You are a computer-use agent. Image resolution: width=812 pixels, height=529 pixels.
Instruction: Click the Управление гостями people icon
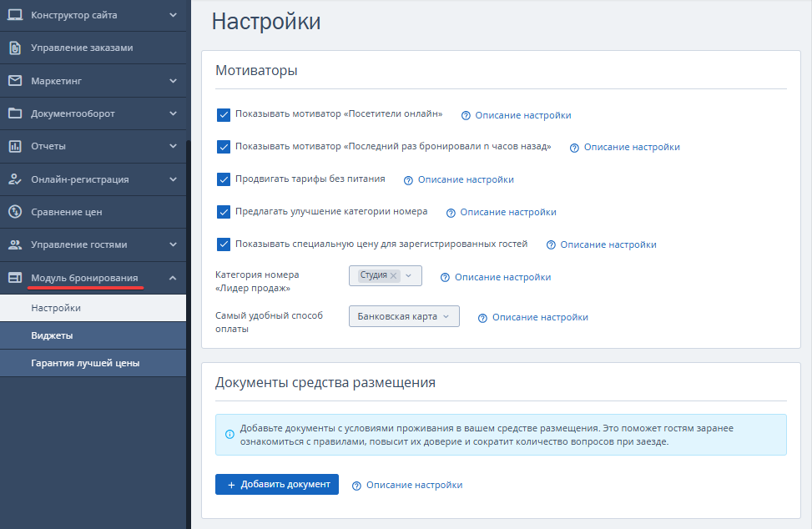pos(15,244)
